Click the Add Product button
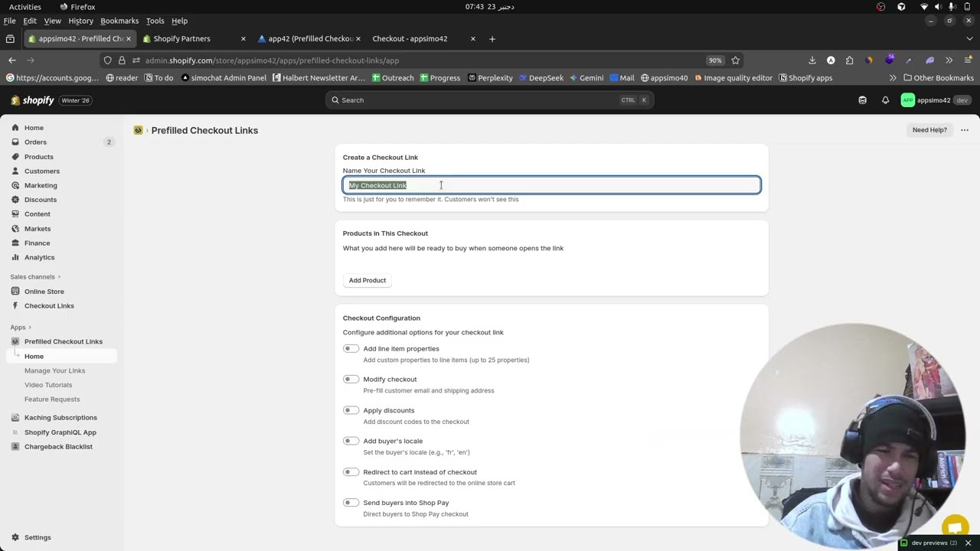This screenshot has height=551, width=980. pyautogui.click(x=367, y=281)
